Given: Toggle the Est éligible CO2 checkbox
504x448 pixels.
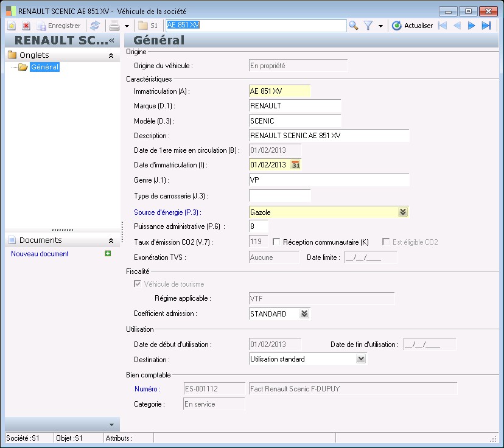Looking at the screenshot, I should point(386,242).
